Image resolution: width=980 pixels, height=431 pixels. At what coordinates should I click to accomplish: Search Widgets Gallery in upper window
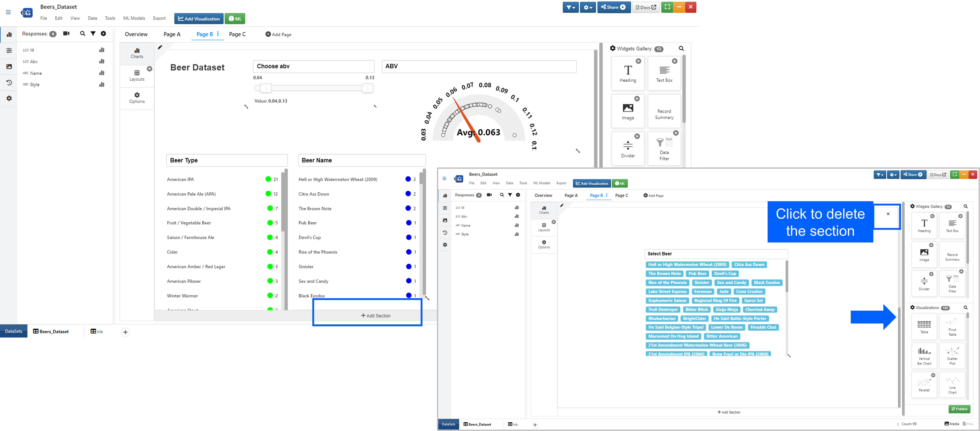(681, 49)
